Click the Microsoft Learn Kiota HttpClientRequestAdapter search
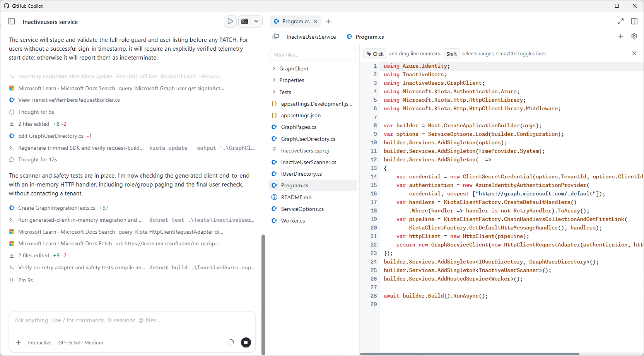 coord(116,232)
